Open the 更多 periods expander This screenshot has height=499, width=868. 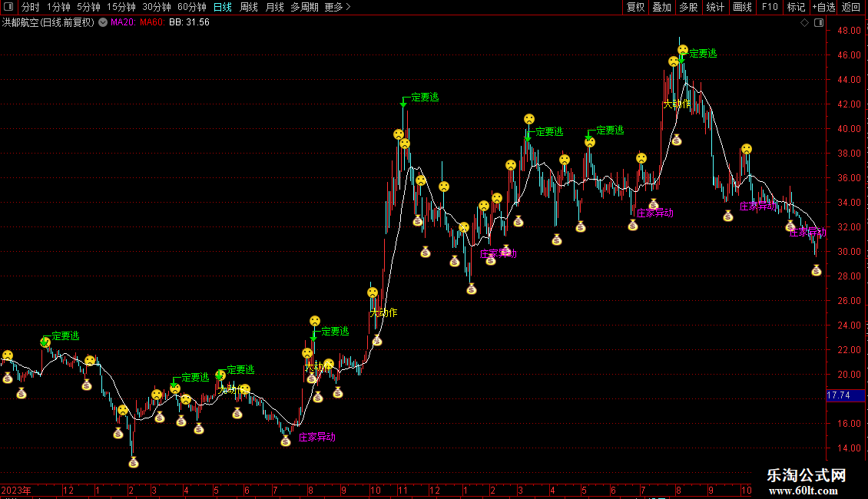(x=337, y=8)
